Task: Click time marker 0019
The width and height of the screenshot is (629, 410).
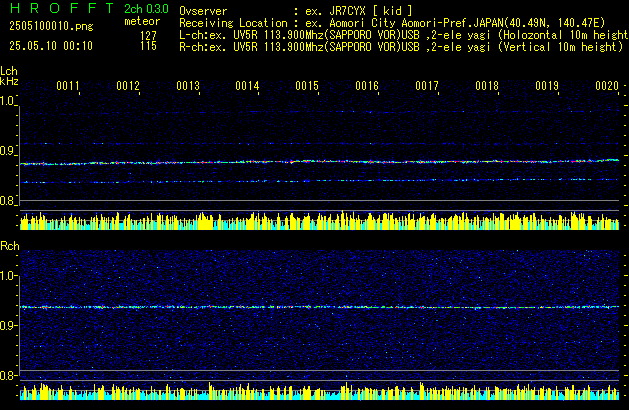Action: (547, 86)
